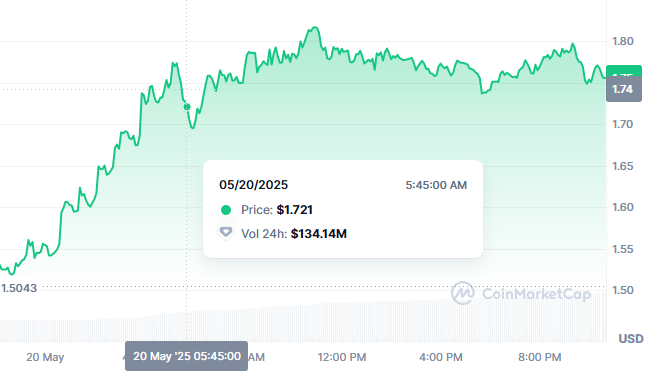The width and height of the screenshot is (657, 382).
Task: Click the CoinMarketCap logo icon watermark
Action: [x=463, y=293]
